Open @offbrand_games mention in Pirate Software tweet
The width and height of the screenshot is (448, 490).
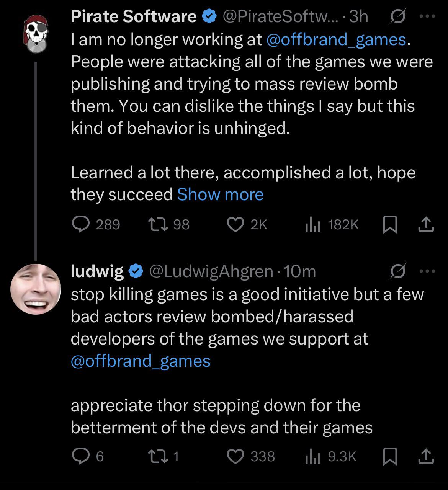[x=335, y=39]
